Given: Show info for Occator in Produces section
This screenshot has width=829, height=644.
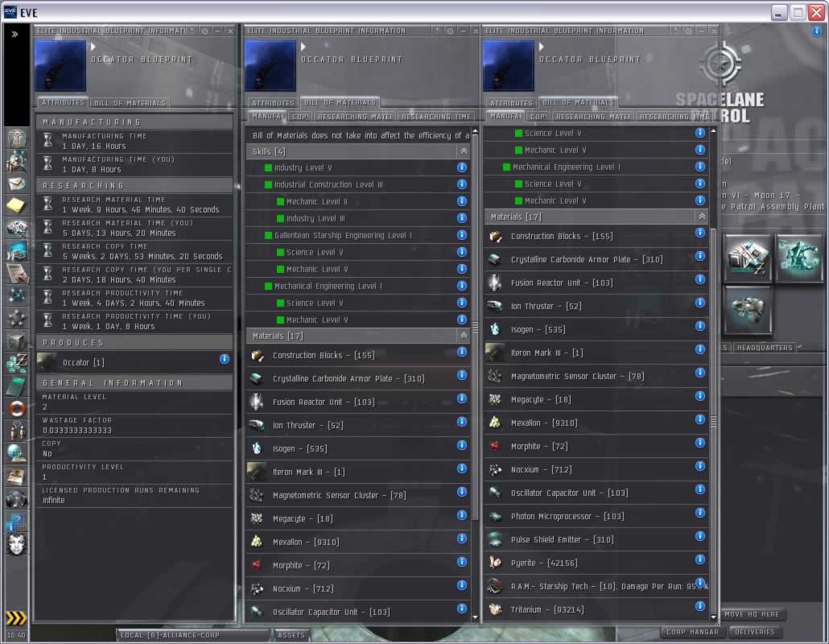Looking at the screenshot, I should [x=225, y=359].
